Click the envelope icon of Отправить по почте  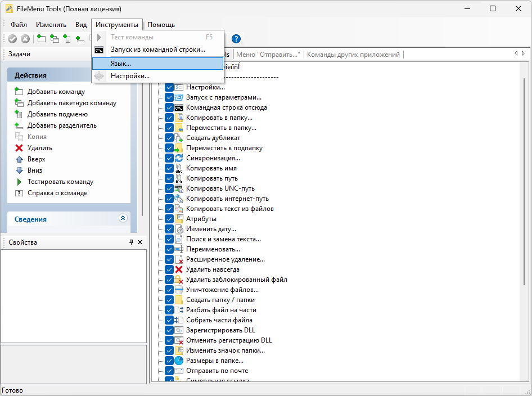click(179, 371)
